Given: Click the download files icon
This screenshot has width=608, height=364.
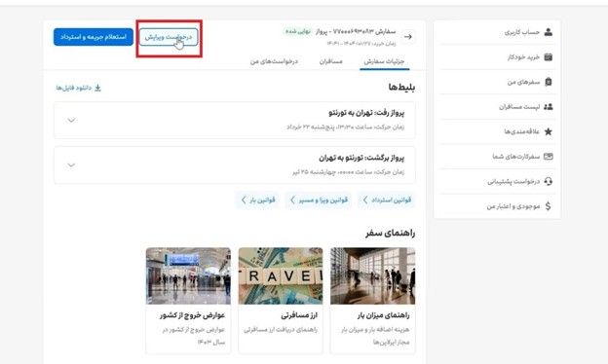Looking at the screenshot, I should (97, 88).
